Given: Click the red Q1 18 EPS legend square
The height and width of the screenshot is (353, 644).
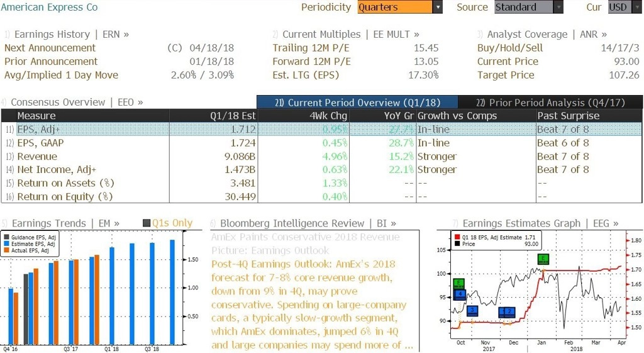Looking at the screenshot, I should point(457,237).
